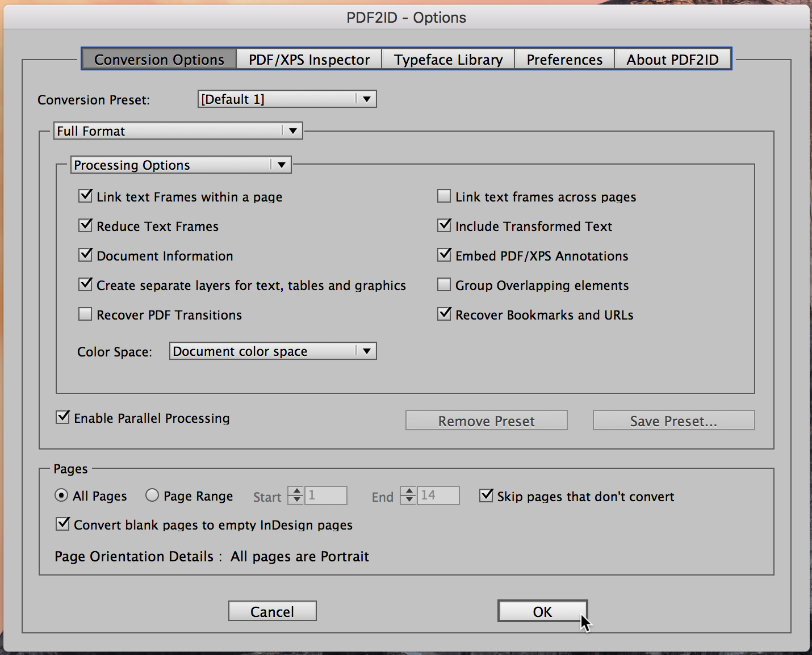Click the End page stepper arrows
The height and width of the screenshot is (655, 812).
click(x=408, y=496)
